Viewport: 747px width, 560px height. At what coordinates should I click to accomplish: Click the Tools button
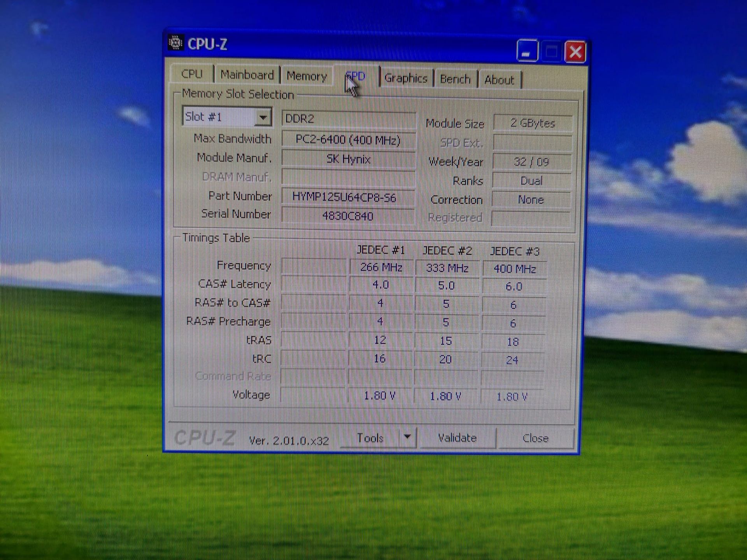tap(370, 438)
